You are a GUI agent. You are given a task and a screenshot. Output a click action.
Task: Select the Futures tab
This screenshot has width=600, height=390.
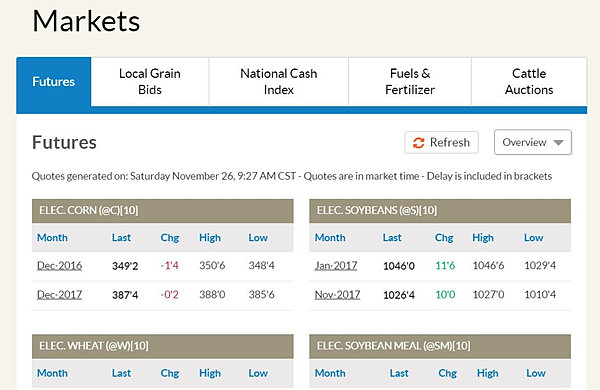54,82
